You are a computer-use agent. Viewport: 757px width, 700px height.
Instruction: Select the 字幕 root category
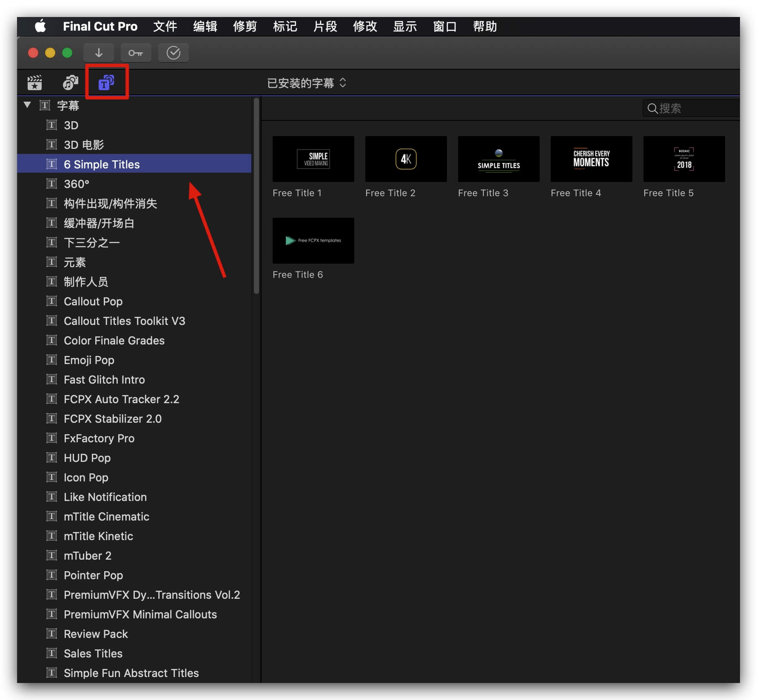point(135,105)
